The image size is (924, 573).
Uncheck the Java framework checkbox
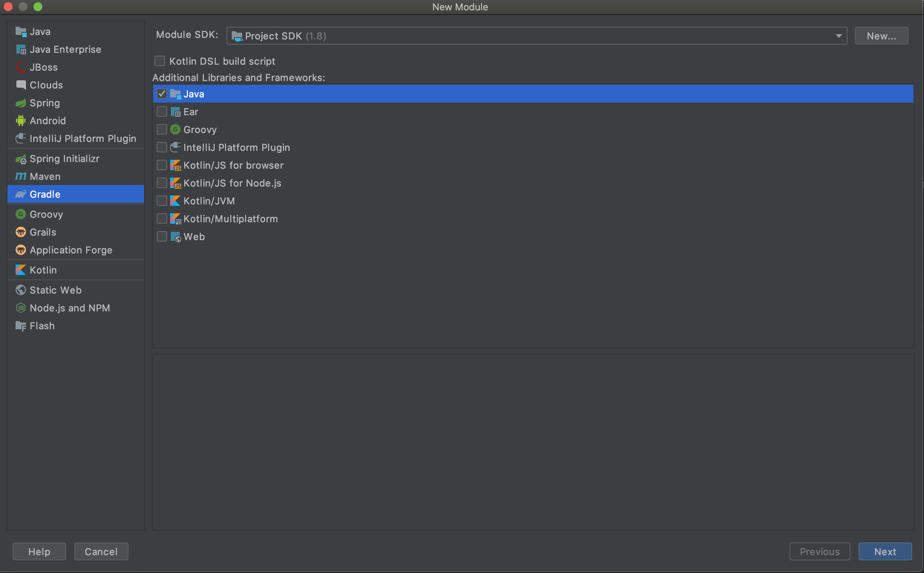tap(162, 94)
